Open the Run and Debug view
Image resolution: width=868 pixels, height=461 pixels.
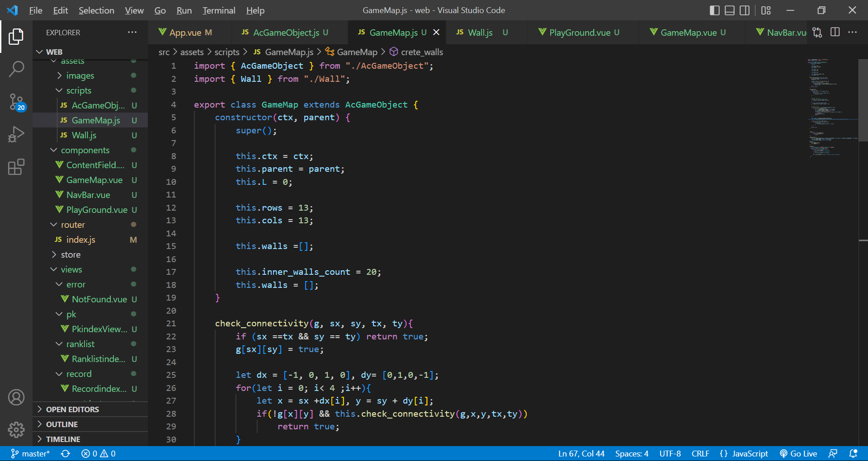16,135
